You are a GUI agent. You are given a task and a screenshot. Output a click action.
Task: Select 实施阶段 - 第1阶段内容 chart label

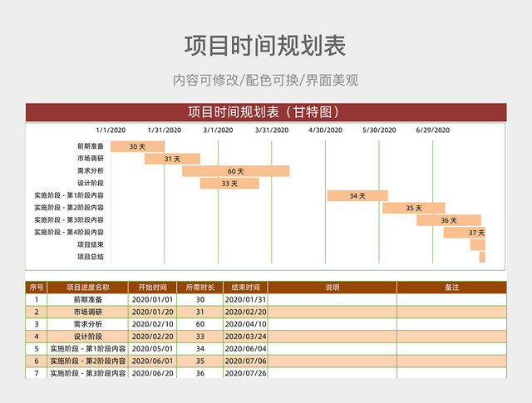tap(69, 195)
